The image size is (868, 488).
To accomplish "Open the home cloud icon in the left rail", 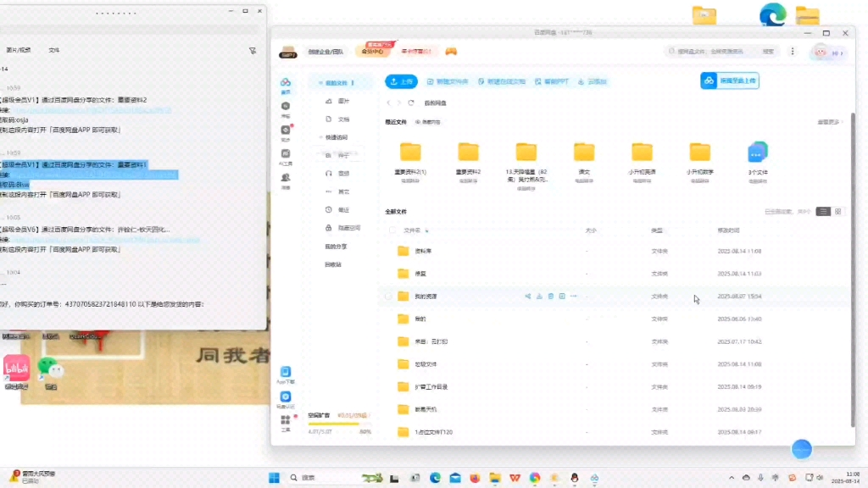I will pos(286,82).
